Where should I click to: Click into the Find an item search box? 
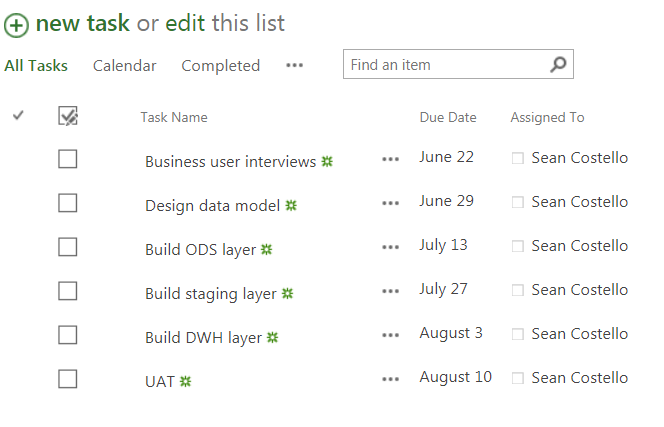click(445, 65)
